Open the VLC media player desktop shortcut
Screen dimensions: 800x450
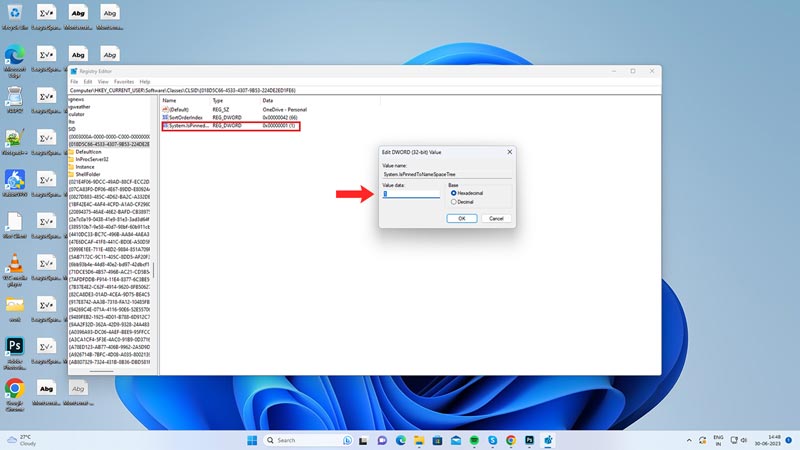15,270
